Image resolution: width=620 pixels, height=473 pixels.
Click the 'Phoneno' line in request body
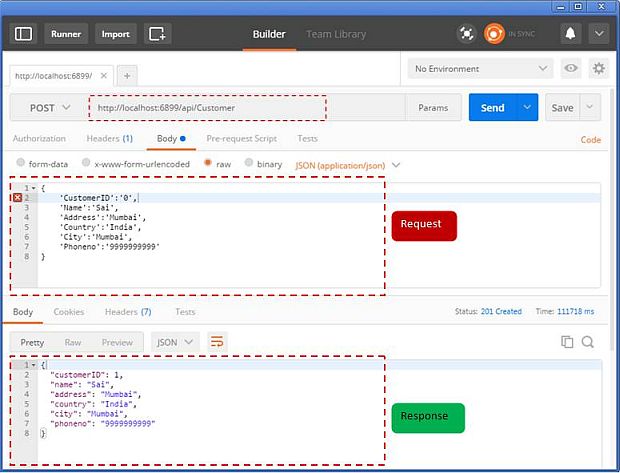coord(110,247)
